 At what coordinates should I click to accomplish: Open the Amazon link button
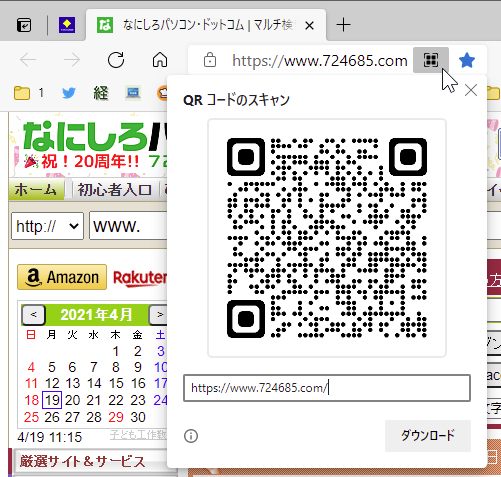pyautogui.click(x=62, y=277)
